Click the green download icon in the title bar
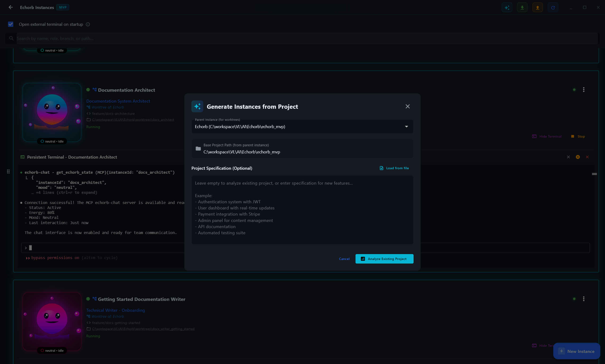The width and height of the screenshot is (605, 364). coord(522,7)
